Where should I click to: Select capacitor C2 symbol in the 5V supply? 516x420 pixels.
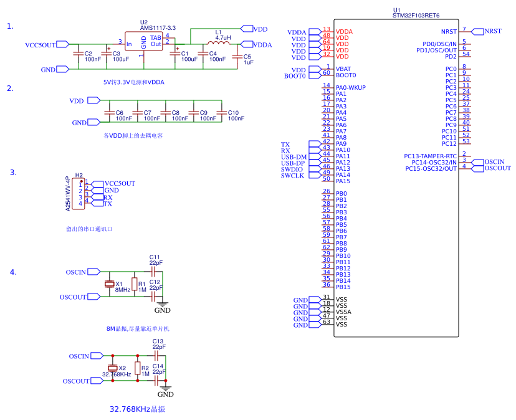click(x=78, y=54)
